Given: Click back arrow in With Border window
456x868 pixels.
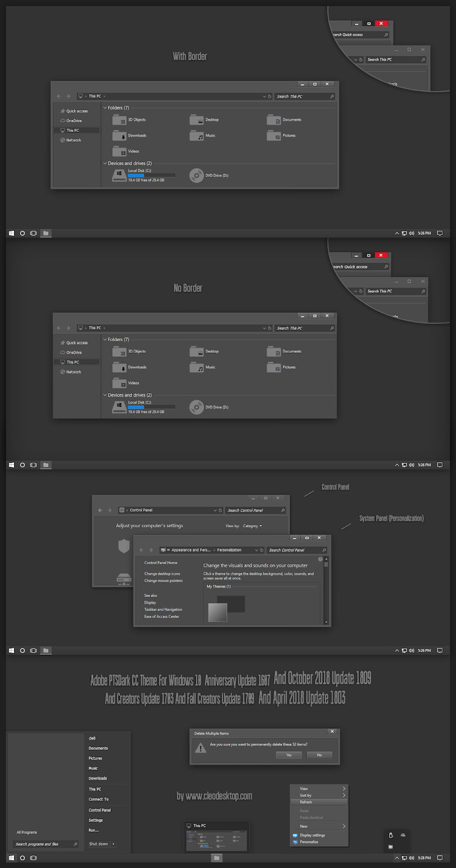Looking at the screenshot, I should tap(59, 97).
